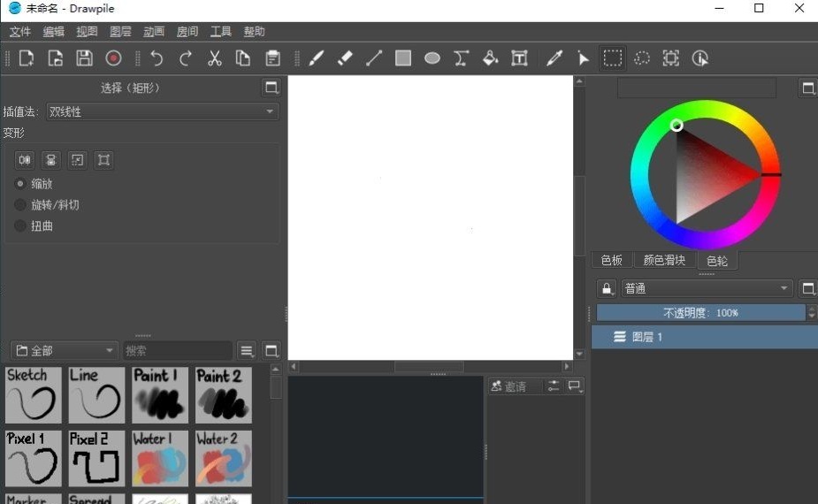Screen dimensions: 818x504
Task: Open the 编辑 menu
Action: pos(54,32)
